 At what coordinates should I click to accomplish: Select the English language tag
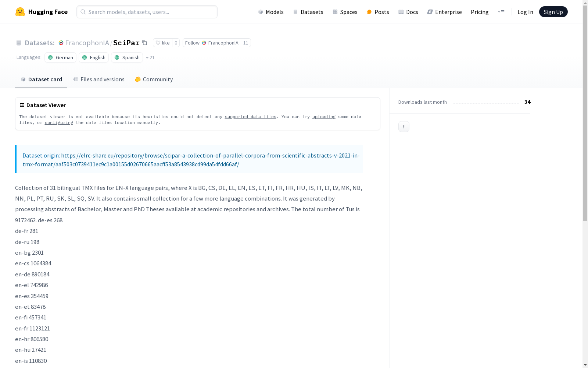point(94,57)
